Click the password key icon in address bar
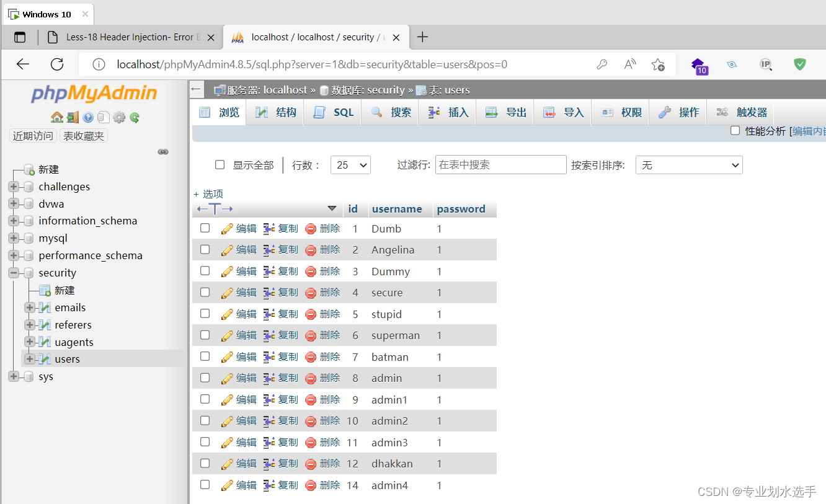The image size is (826, 504). click(x=602, y=64)
